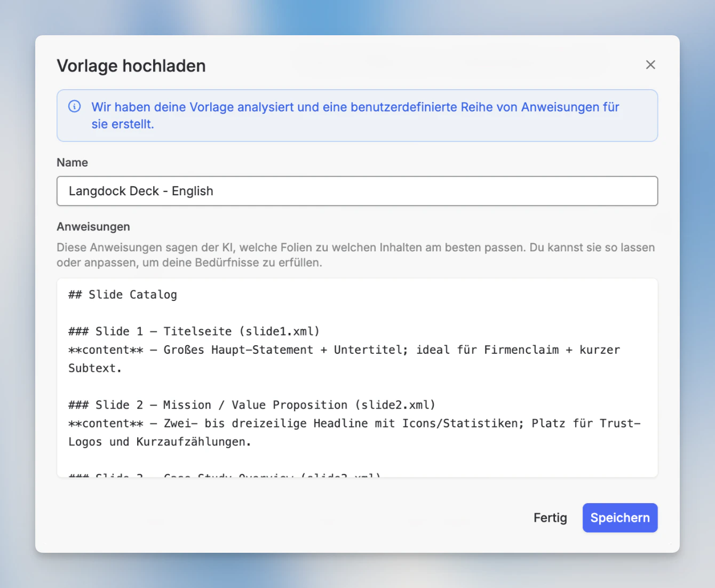
Task: Click inside the Anweisungen instructions editor
Action: 357,374
